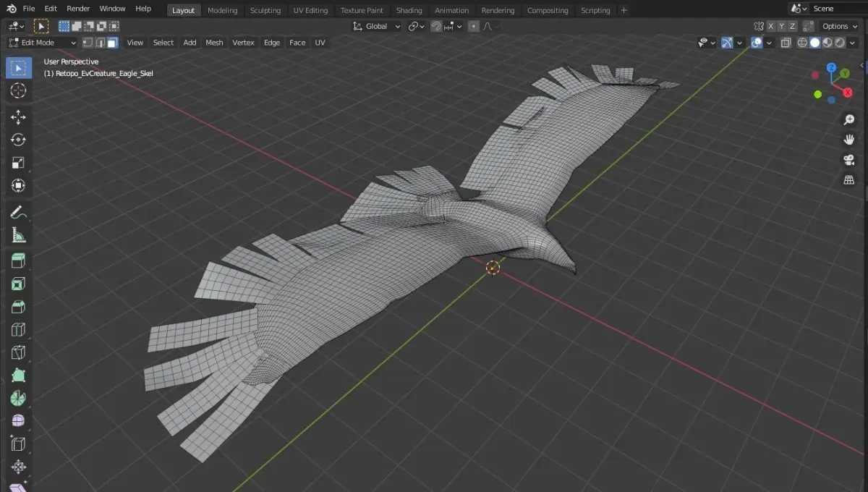This screenshot has height=492, width=868.
Task: Set selection mode to new (Set) icon
Action: click(64, 26)
